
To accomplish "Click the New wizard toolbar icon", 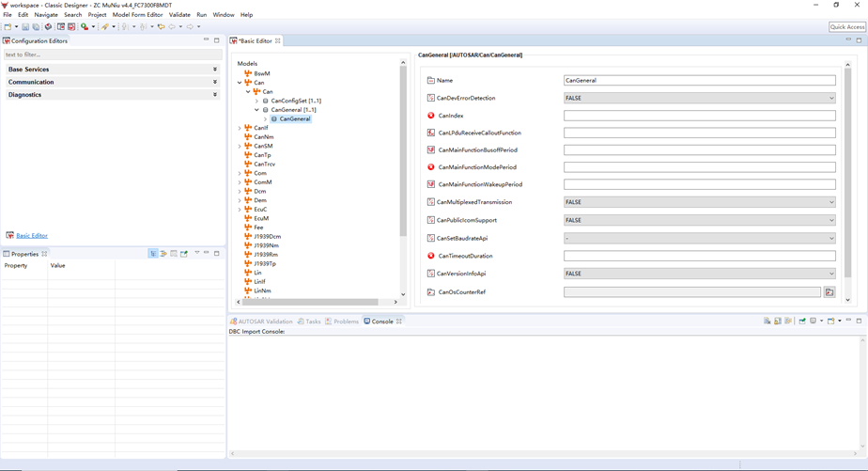I will (x=8, y=26).
